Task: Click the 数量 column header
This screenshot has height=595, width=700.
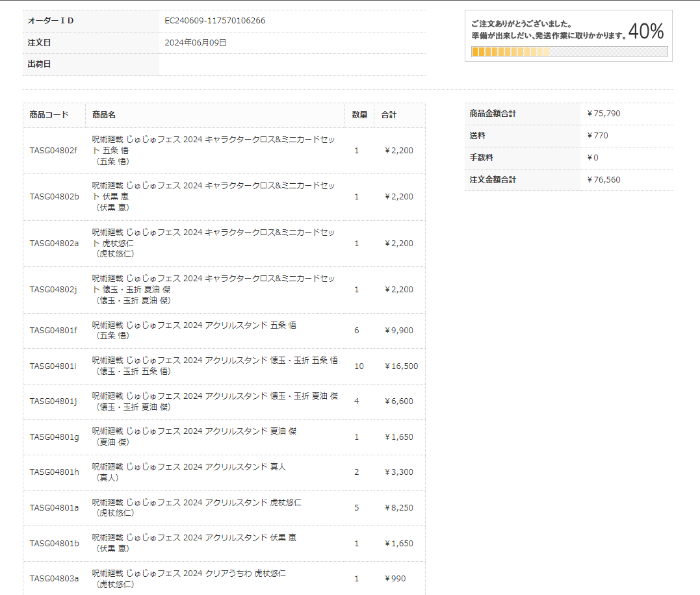Action: tap(359, 114)
